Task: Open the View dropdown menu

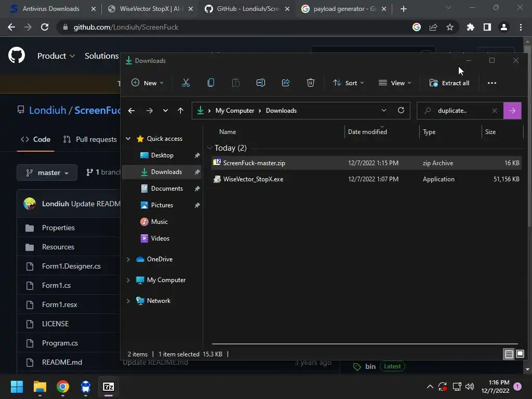Action: (395, 83)
